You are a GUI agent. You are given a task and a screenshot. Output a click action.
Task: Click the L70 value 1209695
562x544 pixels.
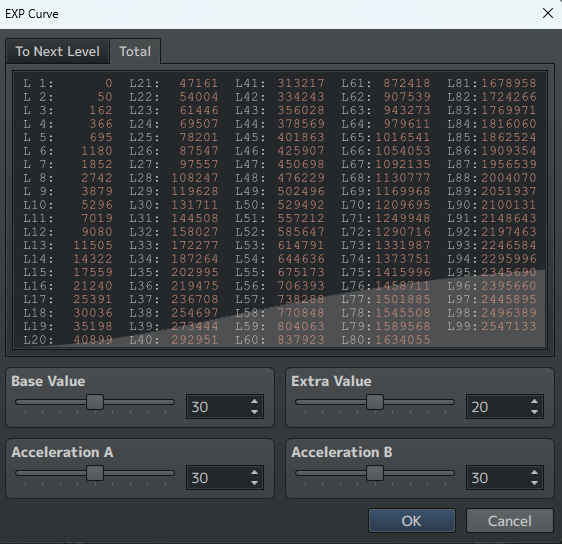coord(403,205)
